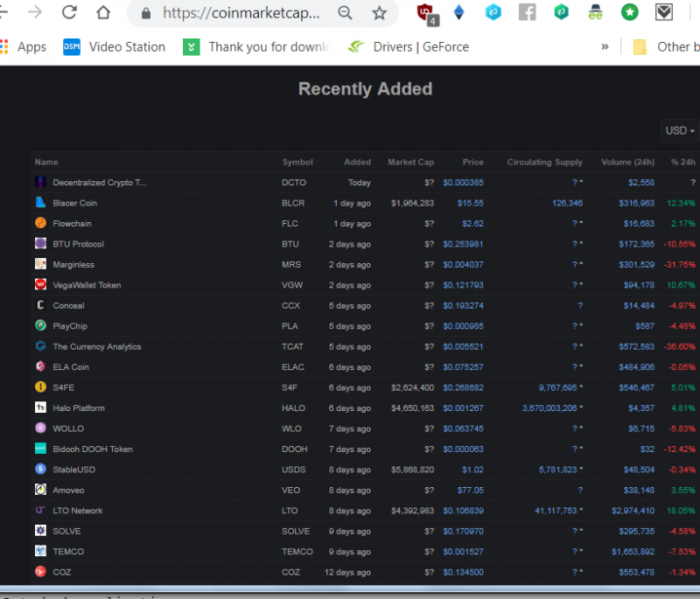
Task: Click the Amoveo price $77.05
Action: [x=471, y=491]
